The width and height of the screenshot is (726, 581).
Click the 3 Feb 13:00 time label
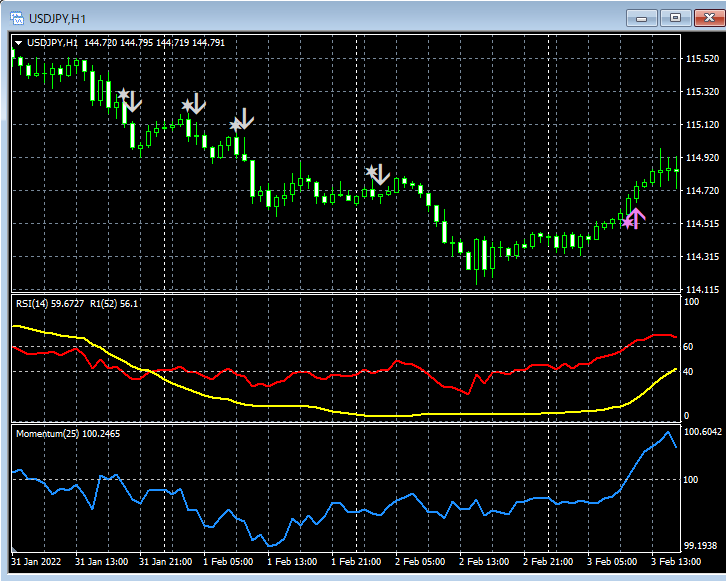[676, 562]
